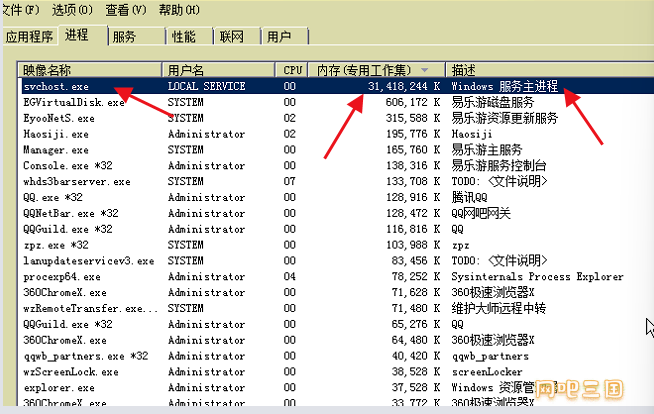Click the QQ网吧网关 description
Viewport: 654px width, 414px height.
point(481,213)
